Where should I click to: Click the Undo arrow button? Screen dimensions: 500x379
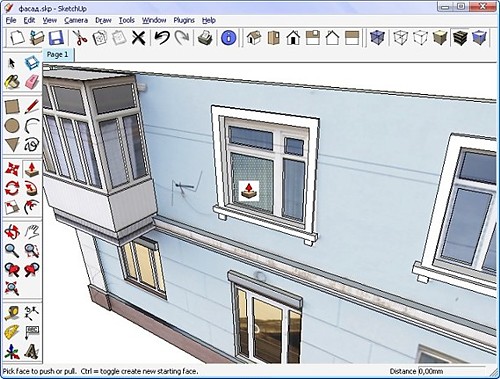coord(162,37)
